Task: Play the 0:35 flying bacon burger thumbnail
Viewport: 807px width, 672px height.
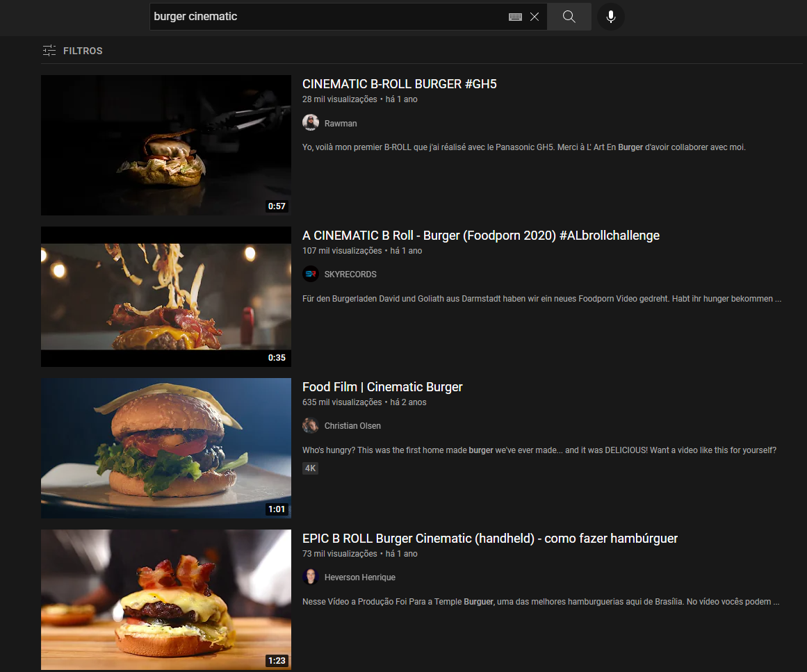Action: (x=166, y=297)
